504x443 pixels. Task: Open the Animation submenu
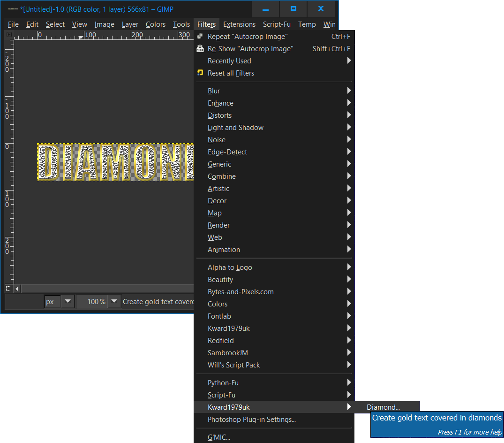tap(274, 250)
